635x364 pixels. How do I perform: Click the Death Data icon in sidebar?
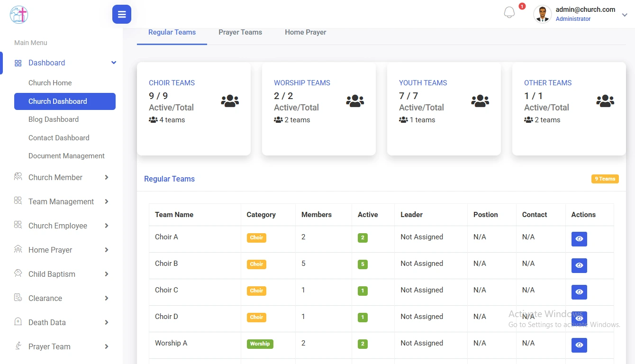[18, 322]
